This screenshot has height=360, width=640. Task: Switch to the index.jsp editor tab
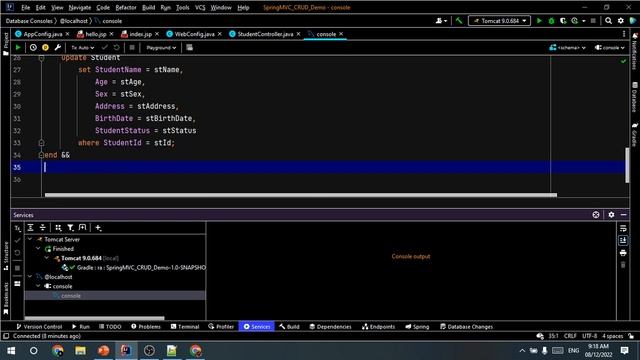(x=140, y=34)
